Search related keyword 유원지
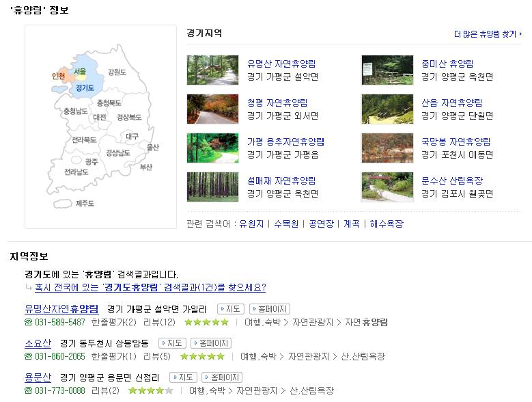The image size is (532, 402). (x=251, y=224)
